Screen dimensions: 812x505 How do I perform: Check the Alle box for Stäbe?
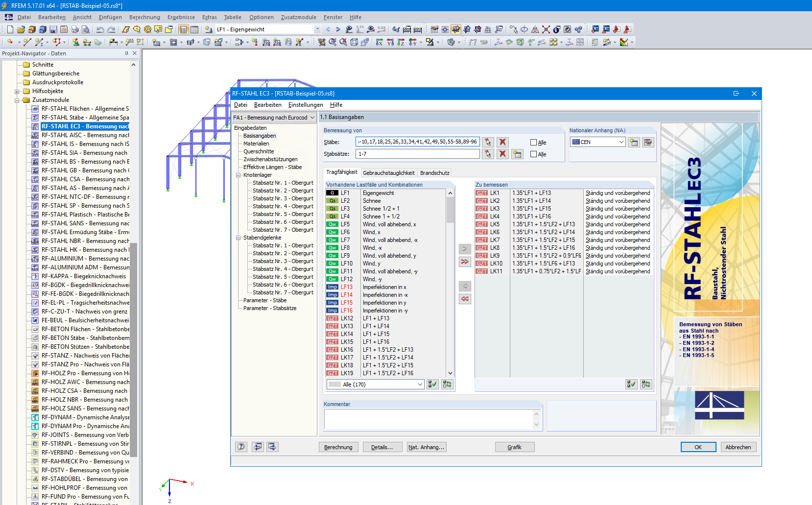coord(534,142)
